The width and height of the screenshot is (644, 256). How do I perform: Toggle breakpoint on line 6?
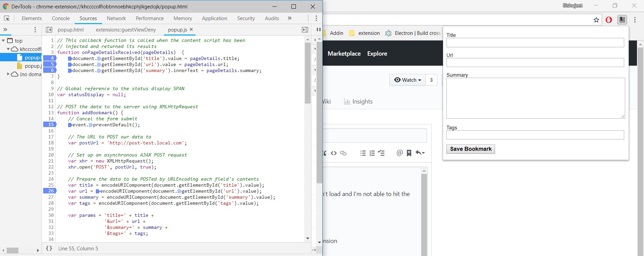[x=50, y=70]
